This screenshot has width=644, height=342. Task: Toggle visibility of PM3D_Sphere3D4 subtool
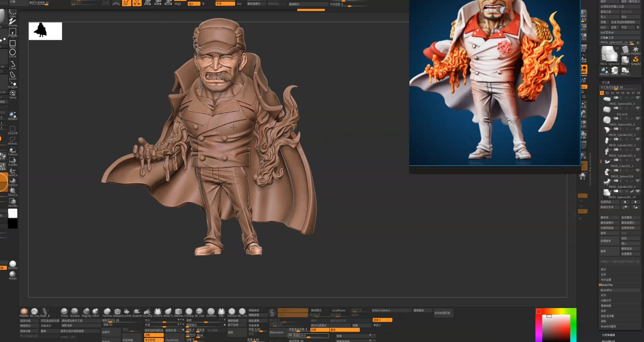tap(638, 171)
